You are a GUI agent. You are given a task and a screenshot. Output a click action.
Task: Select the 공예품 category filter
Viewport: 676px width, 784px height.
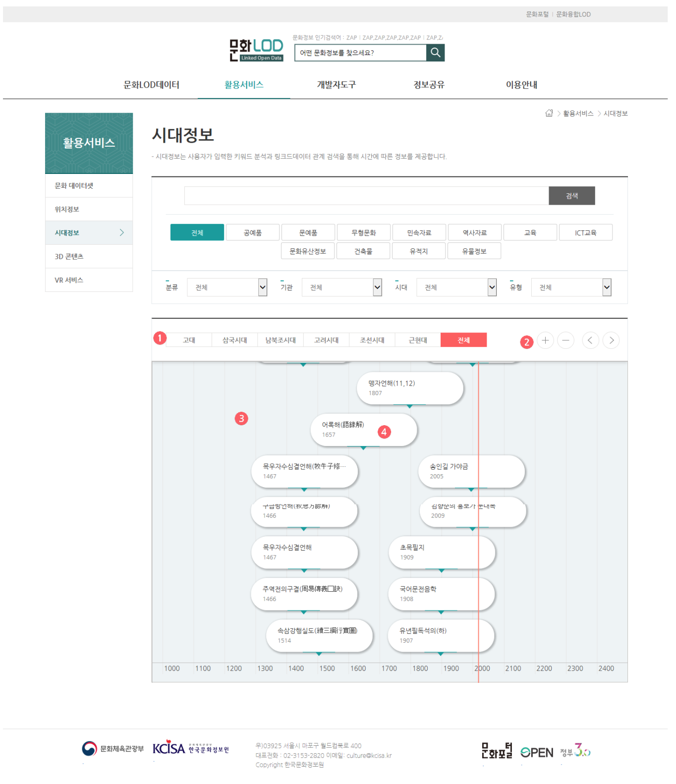coord(253,232)
